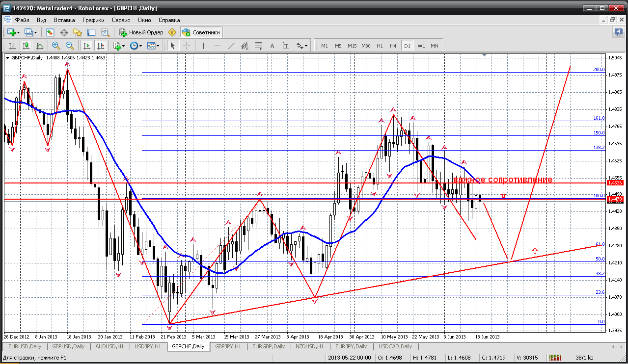This screenshot has width=628, height=364.
Task: Select the text label tool
Action: point(272,46)
